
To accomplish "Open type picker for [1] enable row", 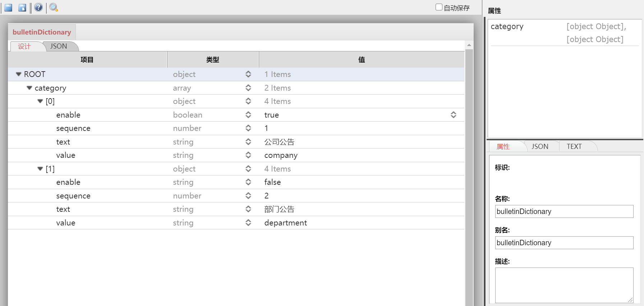I will click(x=248, y=182).
